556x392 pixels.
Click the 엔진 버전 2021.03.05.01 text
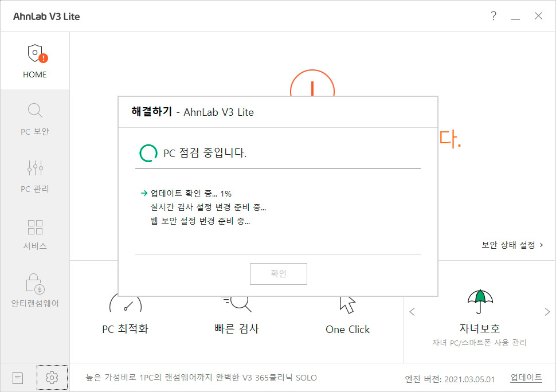[x=449, y=379]
